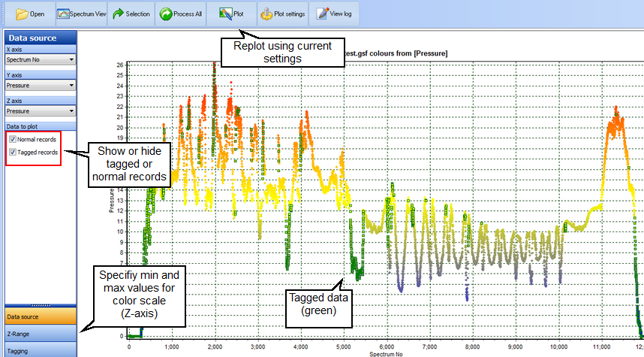Select the Data source tab at the bottom
Image resolution: width=644 pixels, height=357 pixels.
(x=39, y=316)
